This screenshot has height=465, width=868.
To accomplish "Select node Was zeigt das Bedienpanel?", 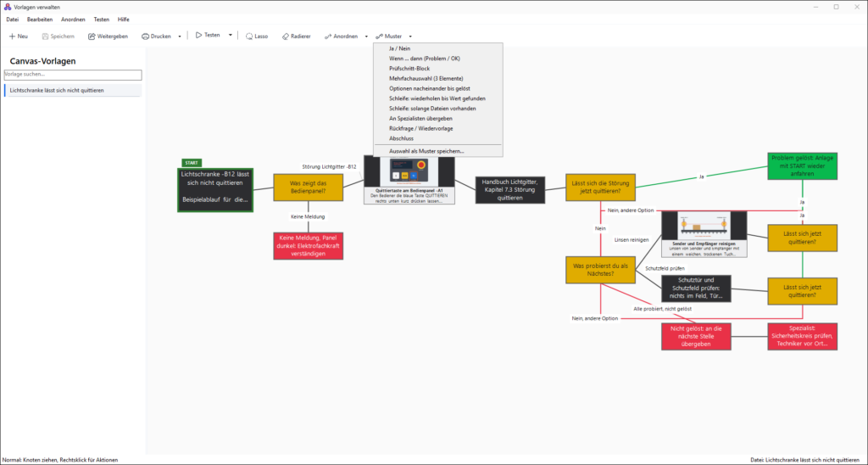I will pyautogui.click(x=309, y=188).
